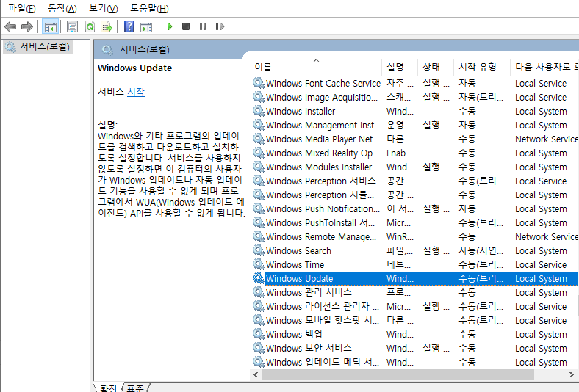Click gear icon of Windows Installer row
The image size is (579, 392).
pyautogui.click(x=259, y=111)
